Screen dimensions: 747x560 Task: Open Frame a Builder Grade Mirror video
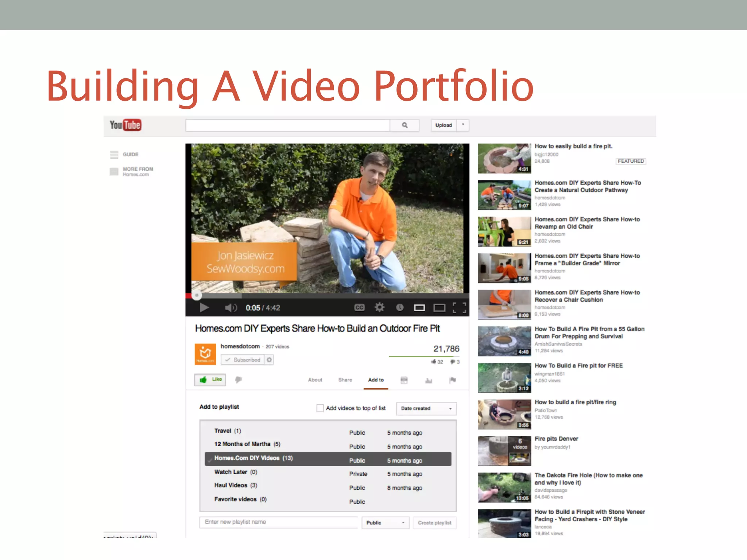tap(587, 260)
